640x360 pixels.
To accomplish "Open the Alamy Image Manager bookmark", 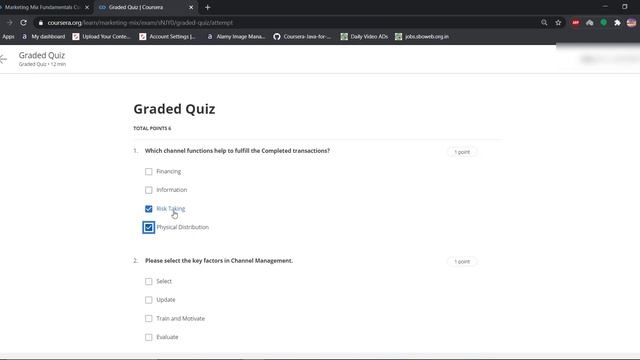I will click(236, 37).
